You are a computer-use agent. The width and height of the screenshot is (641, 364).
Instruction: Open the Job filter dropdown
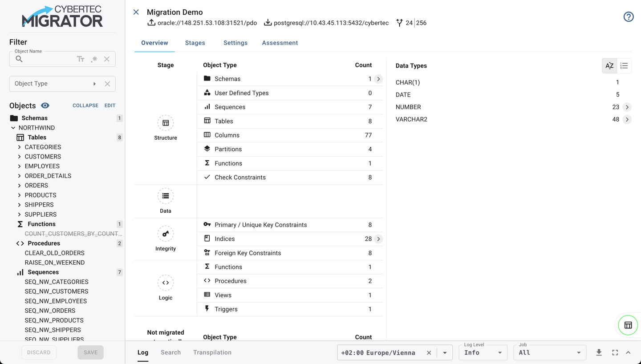[550, 352]
